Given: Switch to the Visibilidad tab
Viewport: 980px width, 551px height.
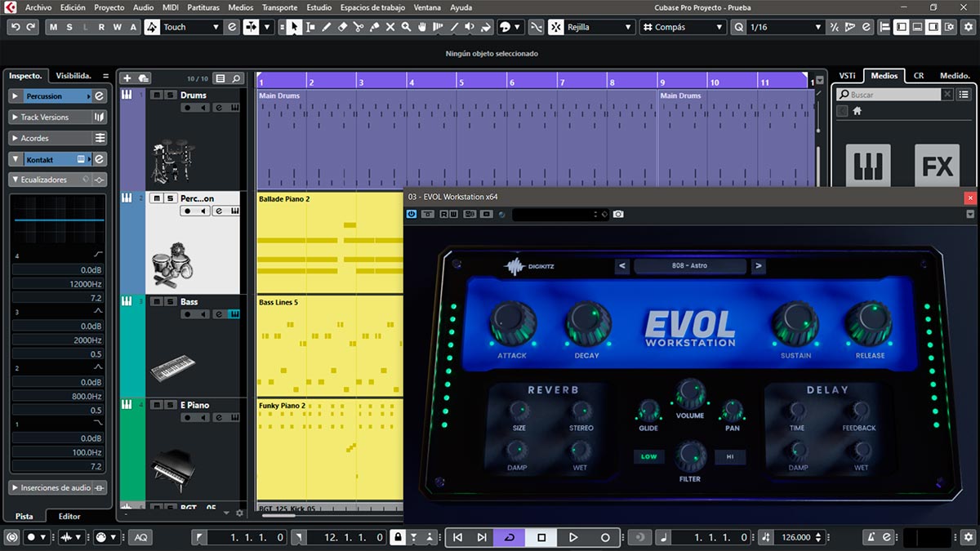Looking at the screenshot, I should click(x=73, y=75).
